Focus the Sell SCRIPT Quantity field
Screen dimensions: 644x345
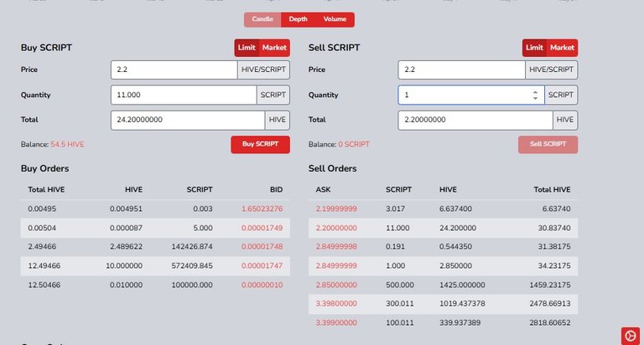[471, 95]
